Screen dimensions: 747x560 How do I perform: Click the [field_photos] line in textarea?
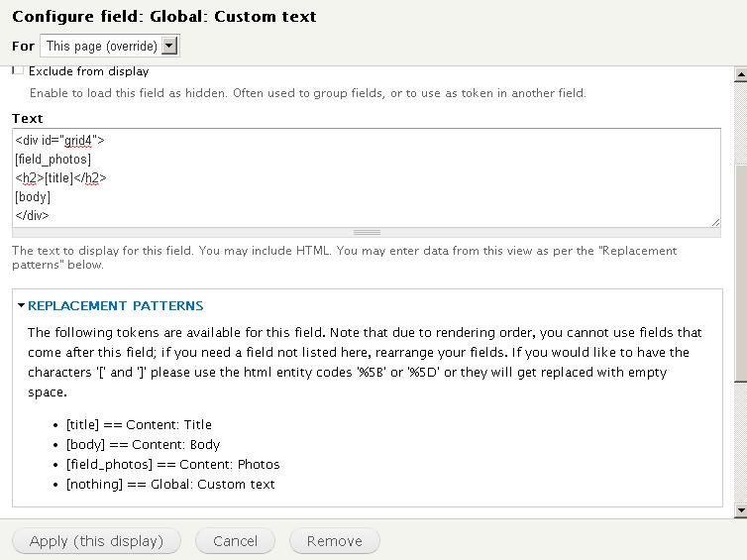(53, 159)
